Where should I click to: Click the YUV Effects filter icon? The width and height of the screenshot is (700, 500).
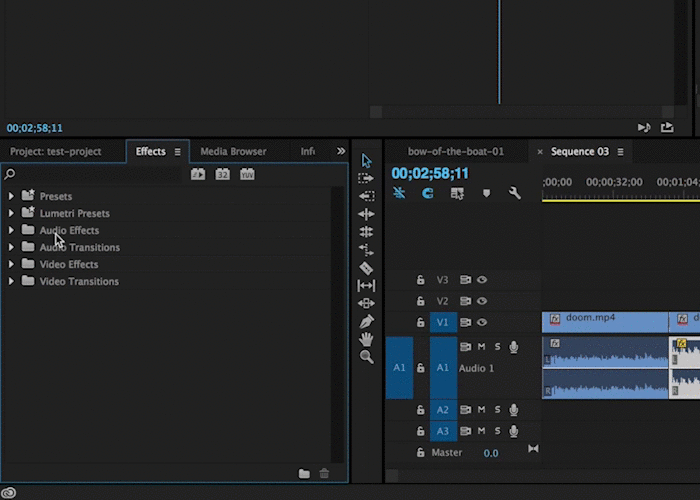point(247,174)
